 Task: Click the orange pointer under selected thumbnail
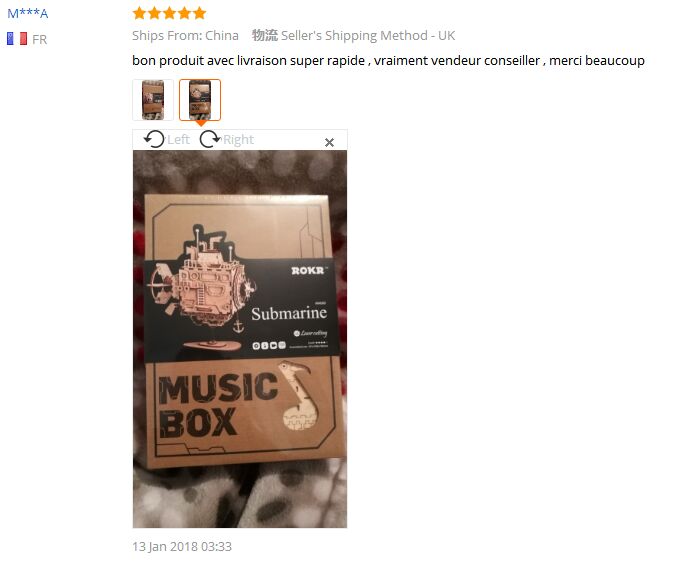click(x=200, y=123)
